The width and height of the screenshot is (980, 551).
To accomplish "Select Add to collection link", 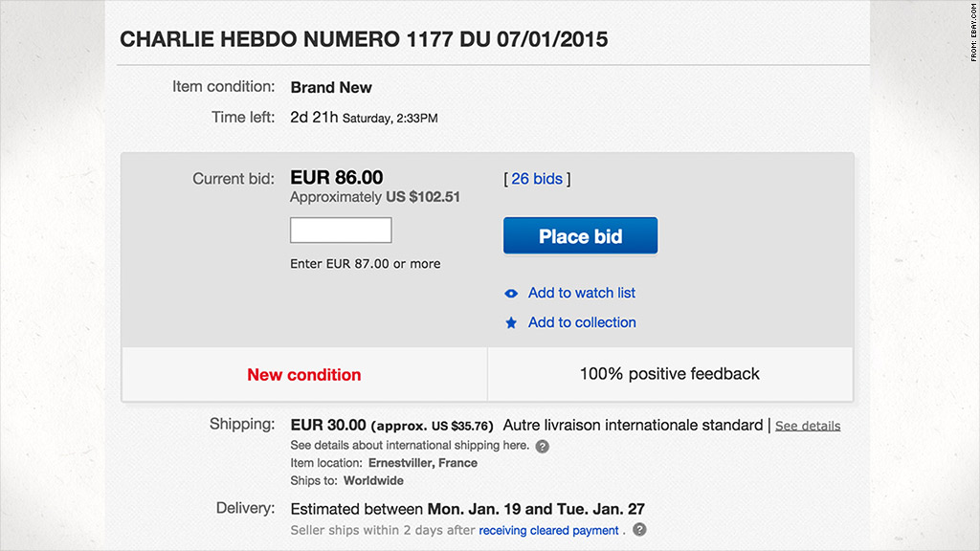I will (582, 322).
